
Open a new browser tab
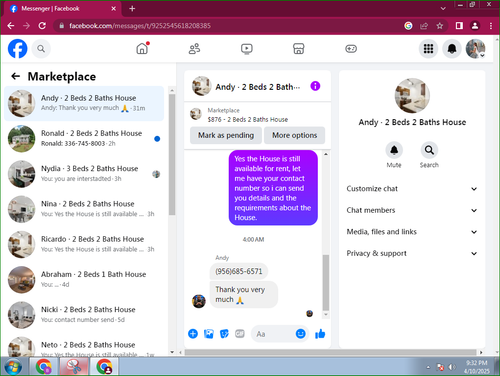(132, 9)
